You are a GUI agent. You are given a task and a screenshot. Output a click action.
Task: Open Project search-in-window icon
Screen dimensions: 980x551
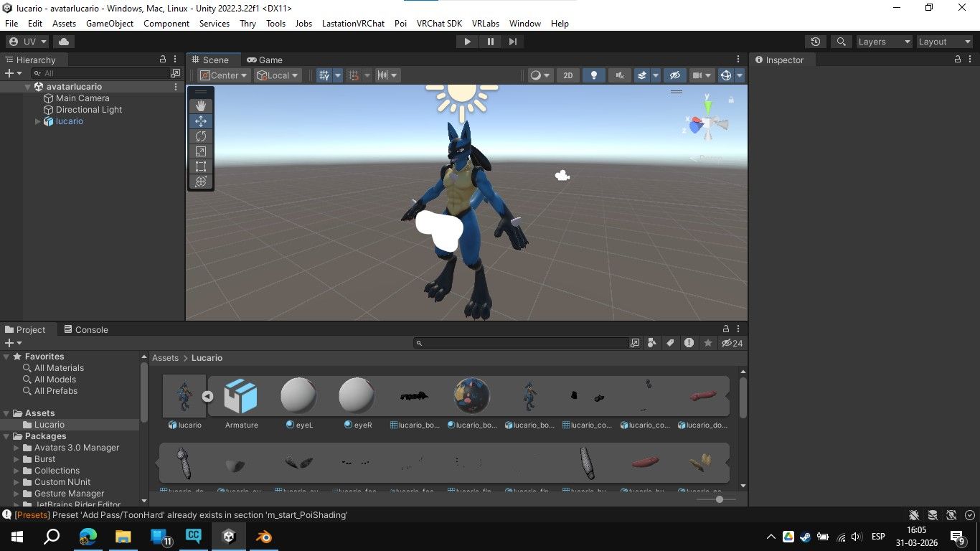click(635, 343)
